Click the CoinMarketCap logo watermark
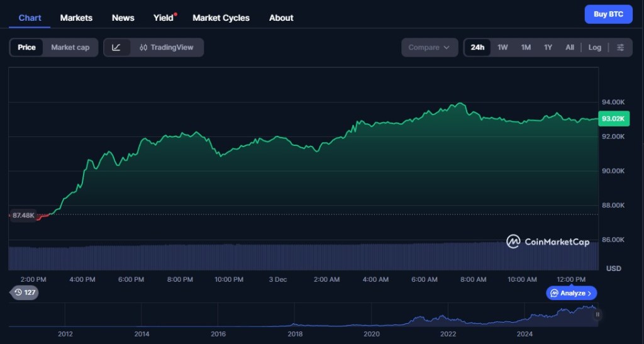Screen dimensions: 644x344 [548, 241]
